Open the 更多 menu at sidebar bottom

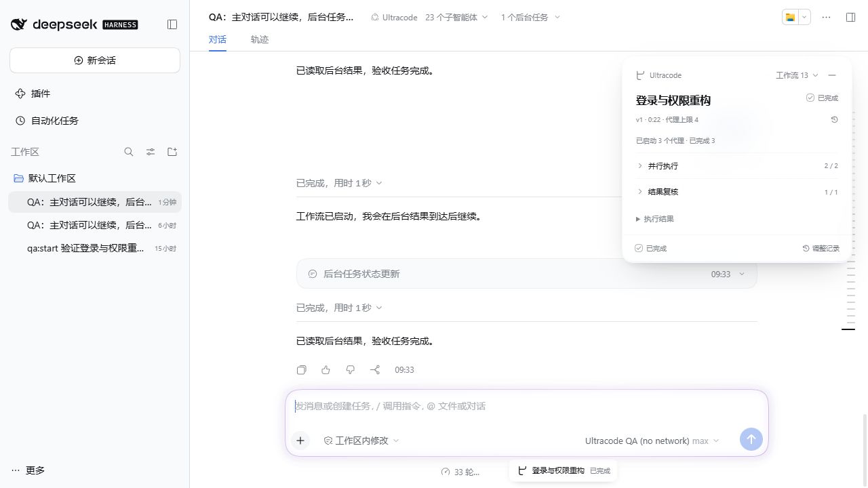(28, 470)
